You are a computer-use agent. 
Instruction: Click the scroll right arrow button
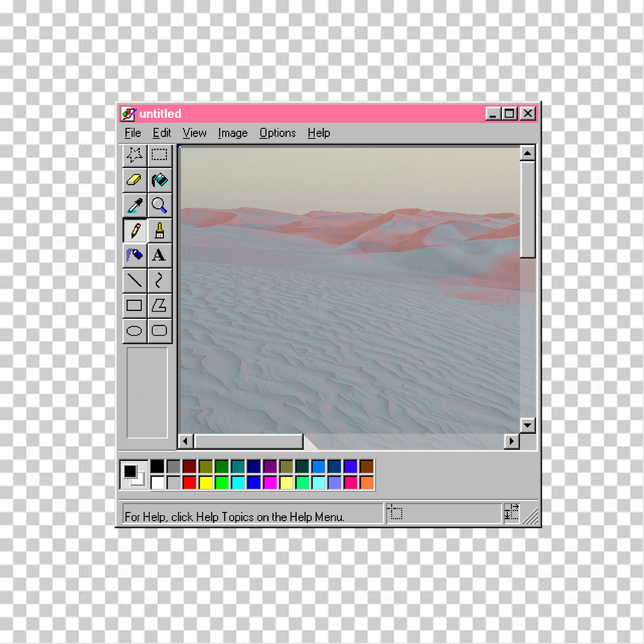coord(512,441)
